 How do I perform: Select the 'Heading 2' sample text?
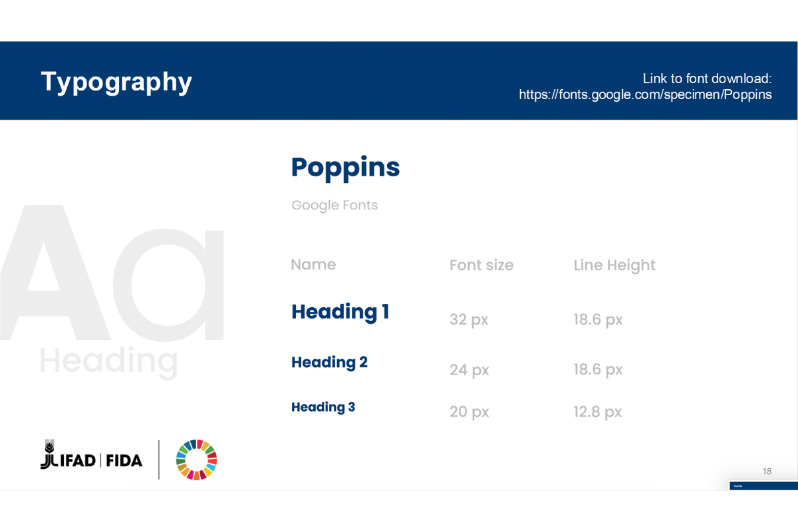329,362
